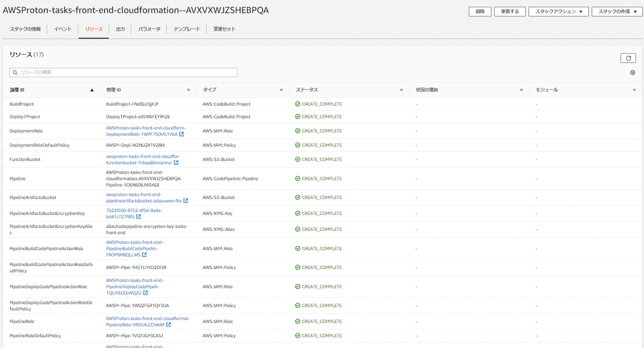
Task: Open PipelineDeployCodePipeli role link
Action: point(135,287)
